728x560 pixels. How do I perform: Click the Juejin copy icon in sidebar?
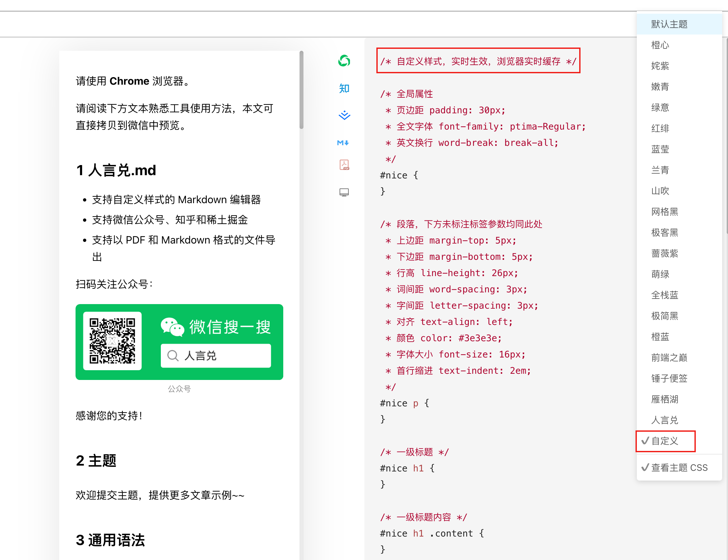pos(344,115)
